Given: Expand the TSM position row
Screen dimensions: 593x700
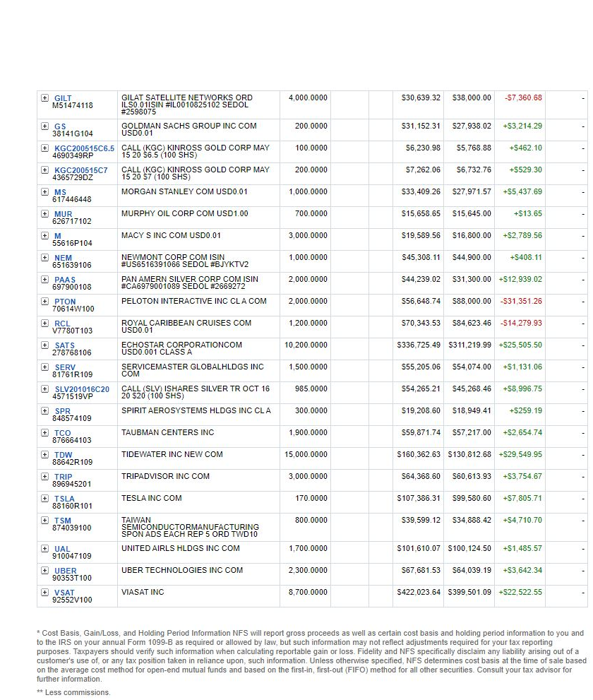Looking at the screenshot, I should point(44,520).
